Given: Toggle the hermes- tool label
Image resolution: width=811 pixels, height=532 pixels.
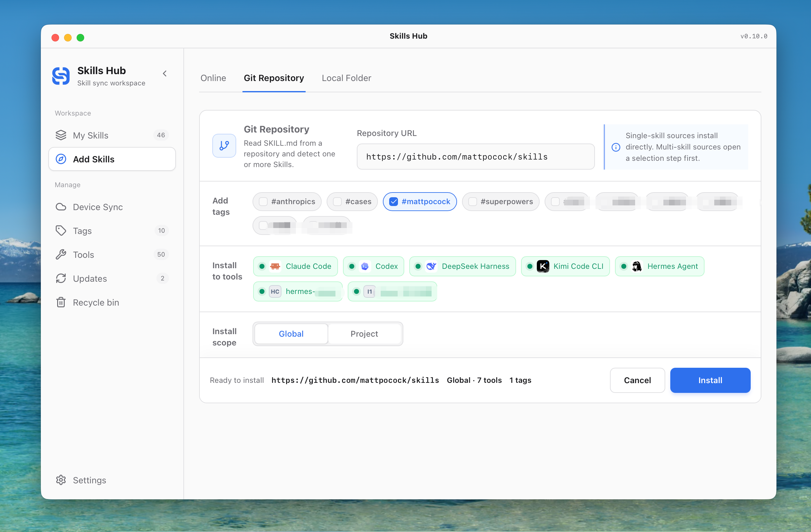Looking at the screenshot, I should 300,291.
